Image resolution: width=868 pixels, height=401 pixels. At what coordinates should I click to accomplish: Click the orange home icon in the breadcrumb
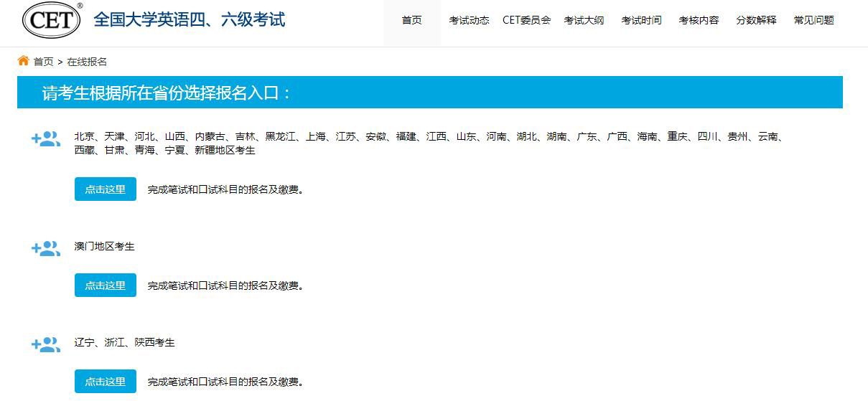(24, 61)
